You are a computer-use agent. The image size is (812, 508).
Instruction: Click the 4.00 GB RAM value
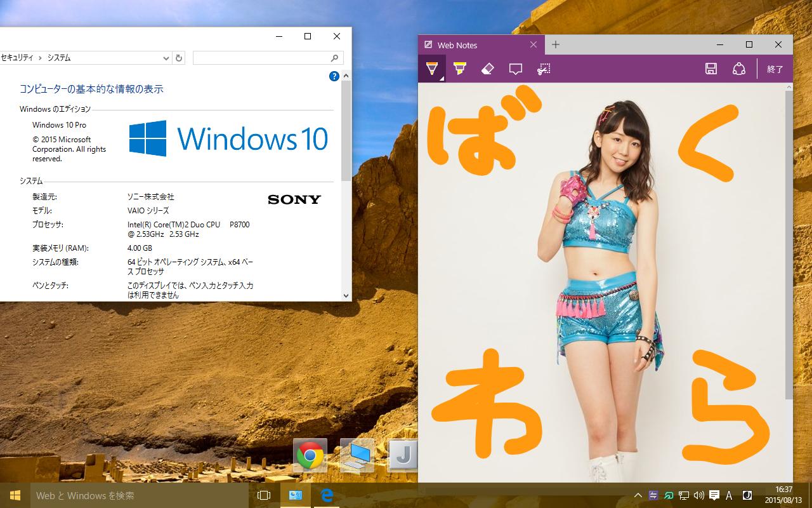(x=140, y=248)
